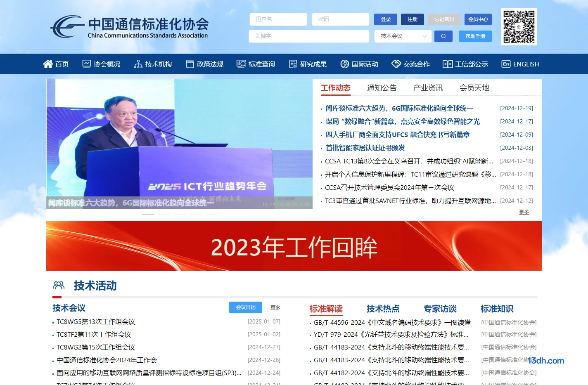Click the 政策法规 document icon
The height and width of the screenshot is (385, 588).
tap(190, 64)
